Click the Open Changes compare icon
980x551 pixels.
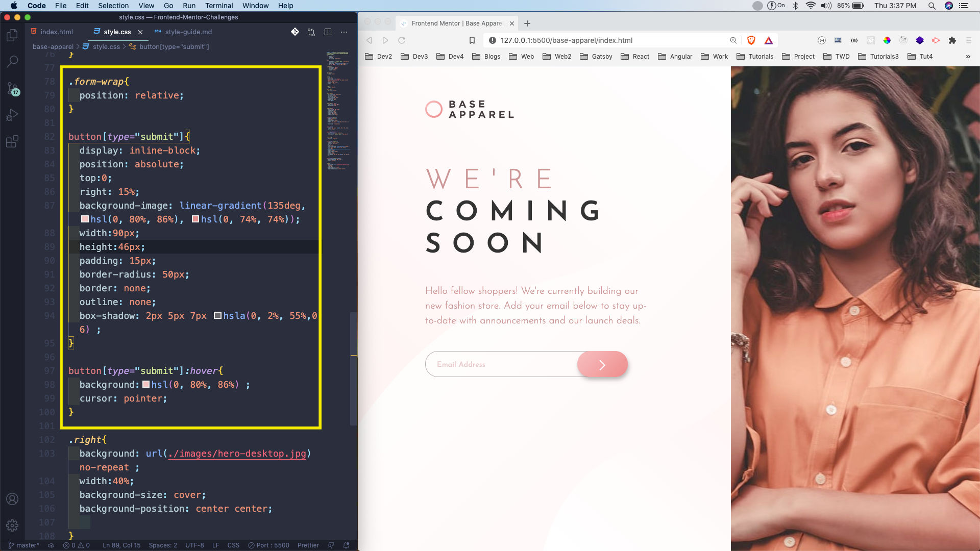coord(311,32)
